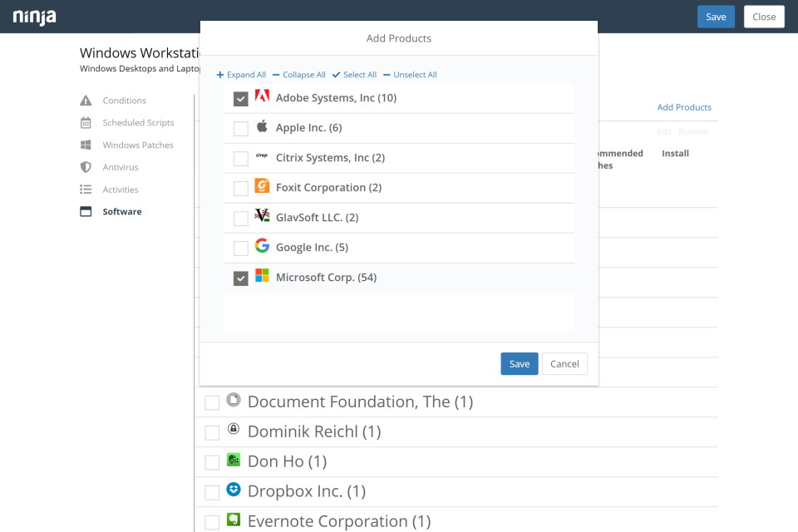Viewport: 798px width, 532px height.
Task: Save the Add Products dialog
Action: [x=520, y=364]
